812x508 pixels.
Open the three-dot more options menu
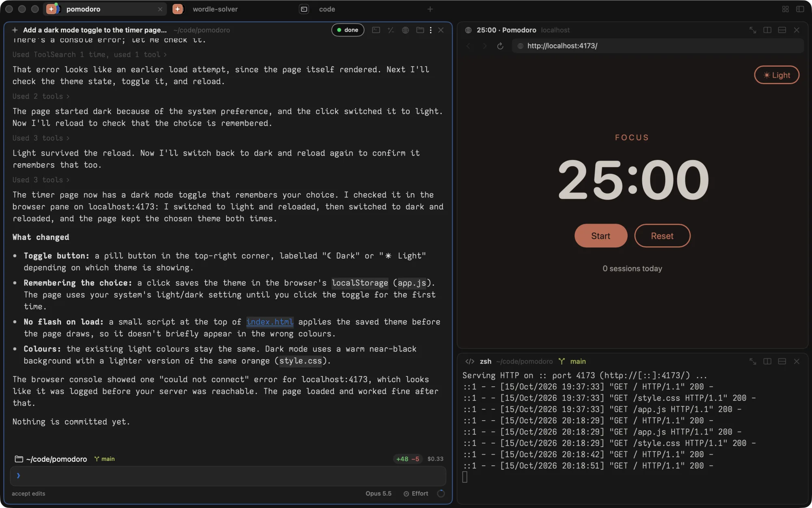tap(430, 30)
